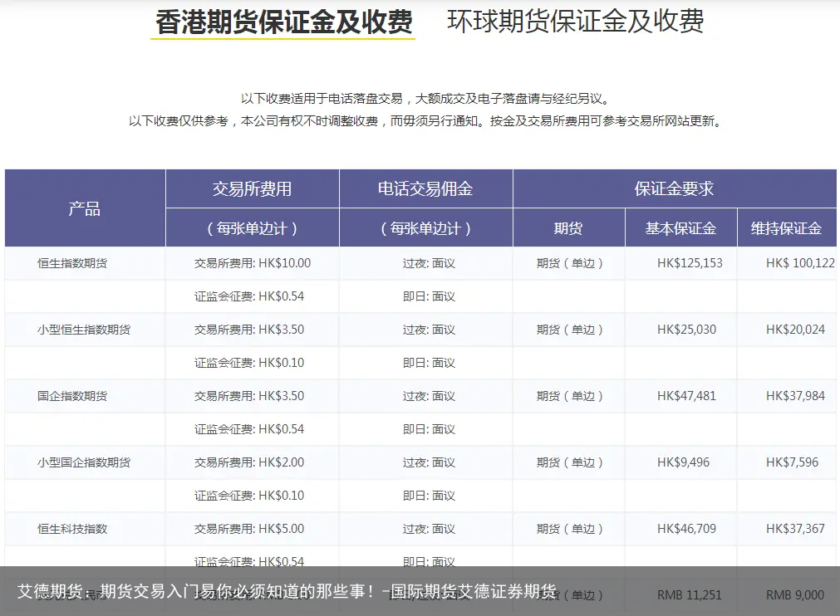Click the 电话交易佣金 column header
This screenshot has height=616, width=840.
(x=425, y=188)
